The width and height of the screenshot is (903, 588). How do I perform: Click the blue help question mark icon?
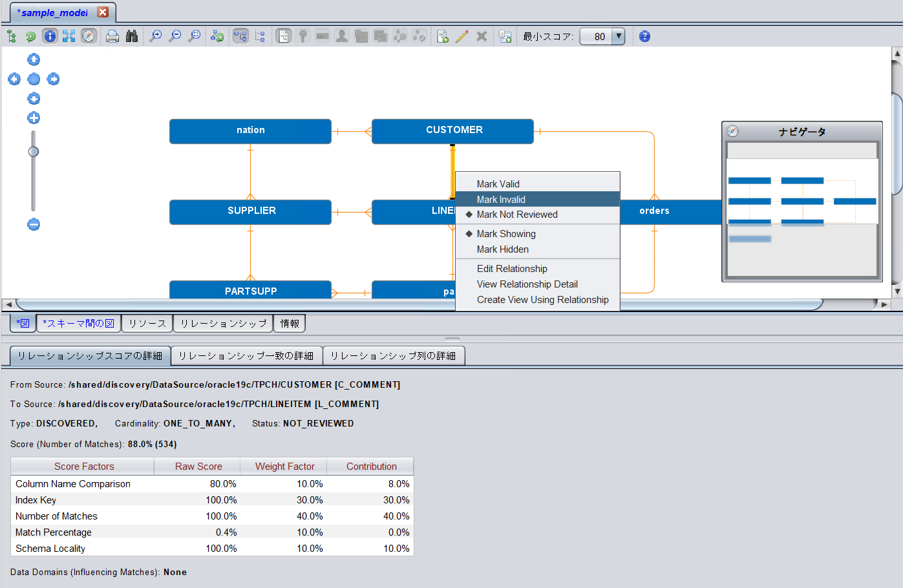[644, 36]
